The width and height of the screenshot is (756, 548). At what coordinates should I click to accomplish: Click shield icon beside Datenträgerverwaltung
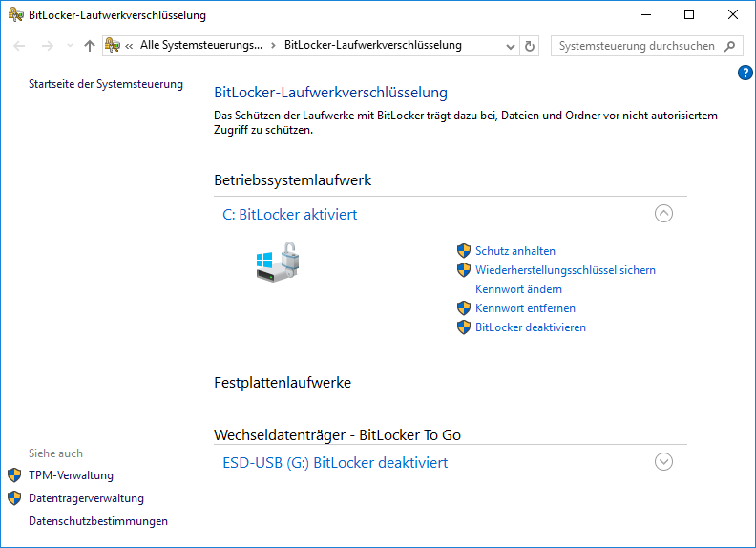click(x=14, y=497)
